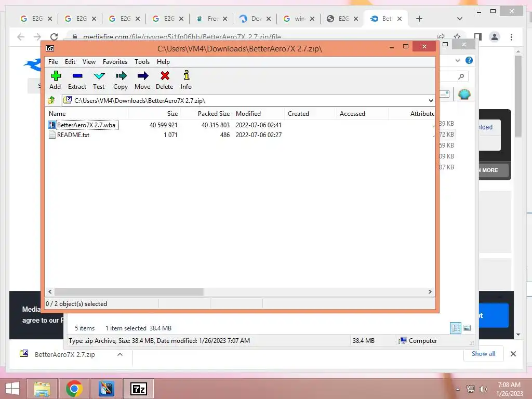
Task: Open the Edit menu
Action: 70,62
